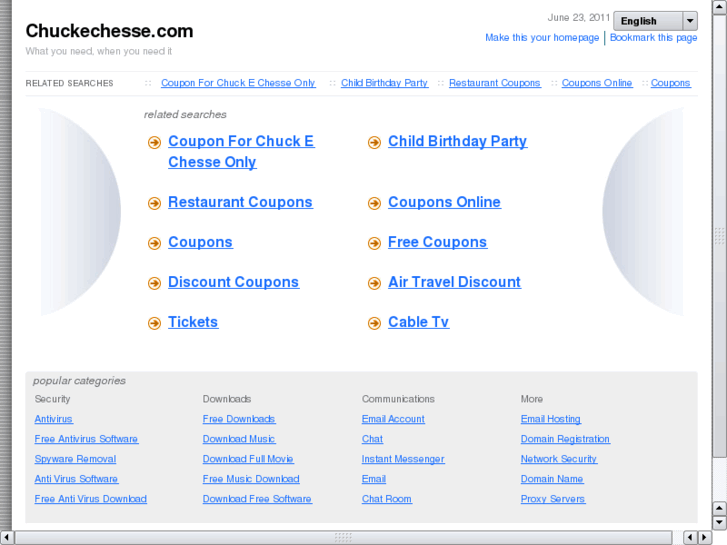
Task: Click the horizontal scrollbar left arrow
Action: pyautogui.click(x=6, y=537)
